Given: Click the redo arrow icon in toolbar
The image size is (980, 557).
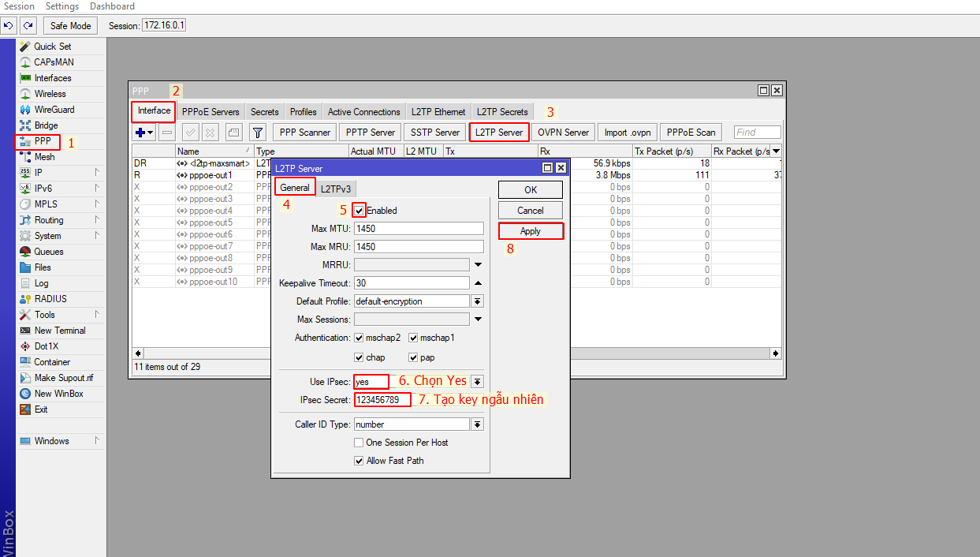Looking at the screenshot, I should (28, 26).
